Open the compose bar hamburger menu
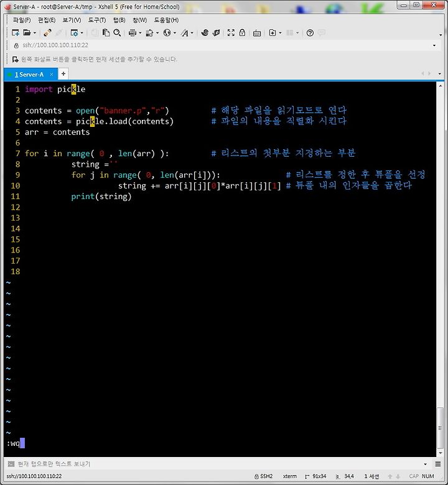The height and width of the screenshot is (485, 448). pyautogui.click(x=438, y=464)
